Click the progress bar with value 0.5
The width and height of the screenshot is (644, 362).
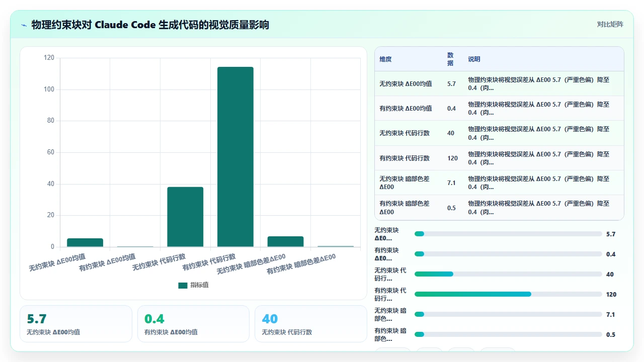point(508,334)
